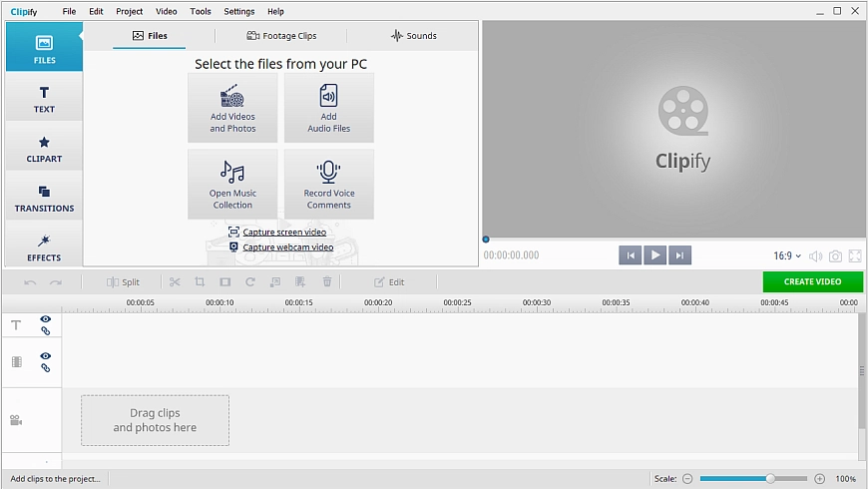
Task: Click the Drag clips and photos placeholder
Action: pos(155,421)
